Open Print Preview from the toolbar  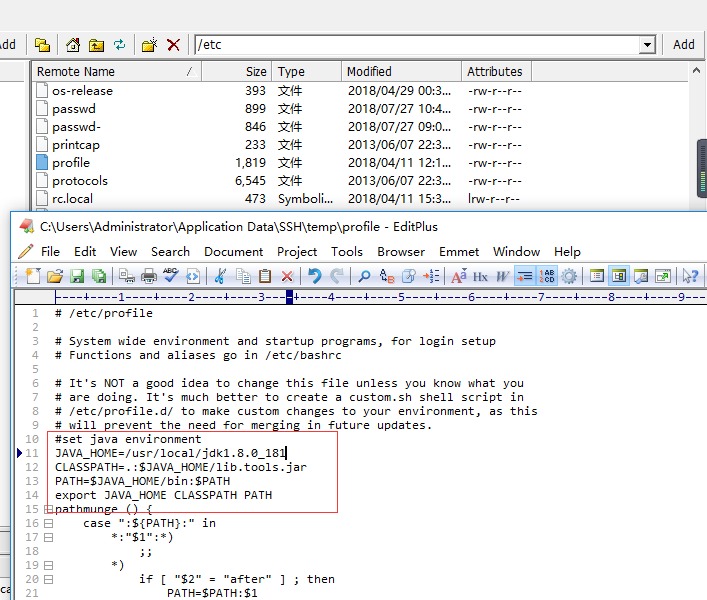pos(127,276)
